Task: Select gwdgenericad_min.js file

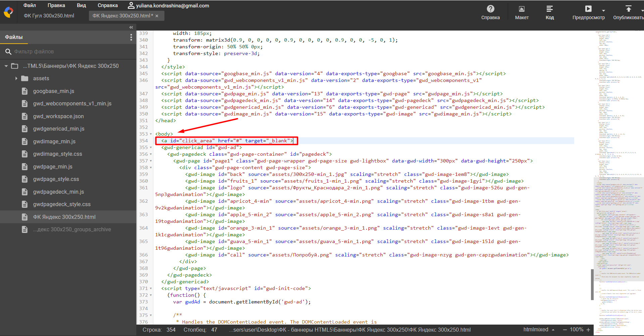Action: click(59, 129)
